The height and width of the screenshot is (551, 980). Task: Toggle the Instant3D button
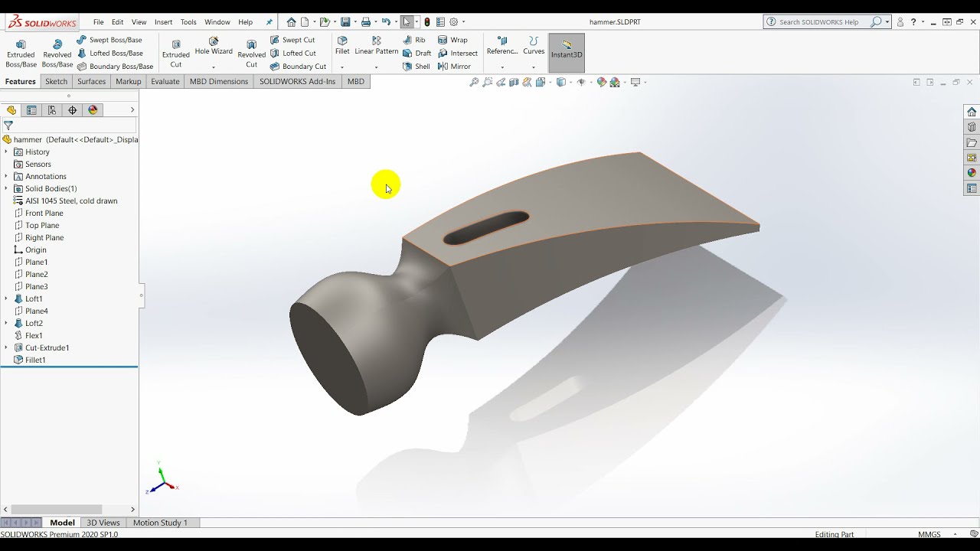tap(567, 53)
